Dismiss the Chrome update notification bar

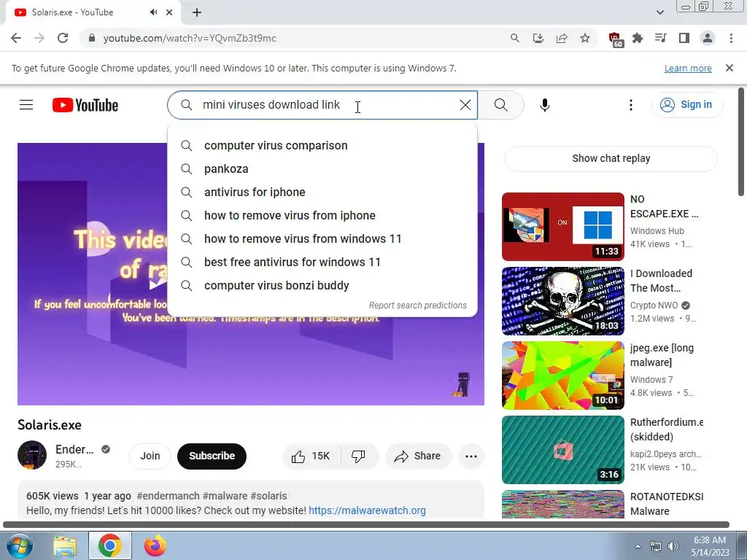point(729,68)
